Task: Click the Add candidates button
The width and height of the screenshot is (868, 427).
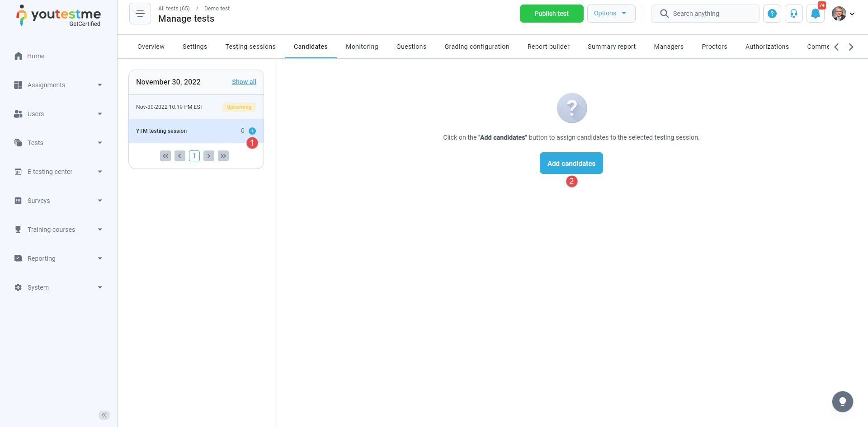Action: [x=571, y=163]
